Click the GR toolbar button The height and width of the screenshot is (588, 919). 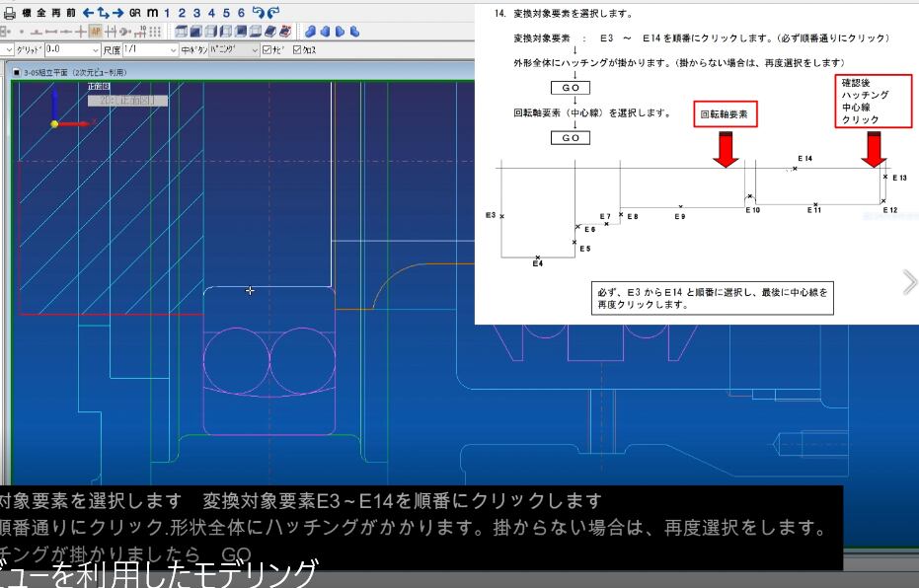135,13
